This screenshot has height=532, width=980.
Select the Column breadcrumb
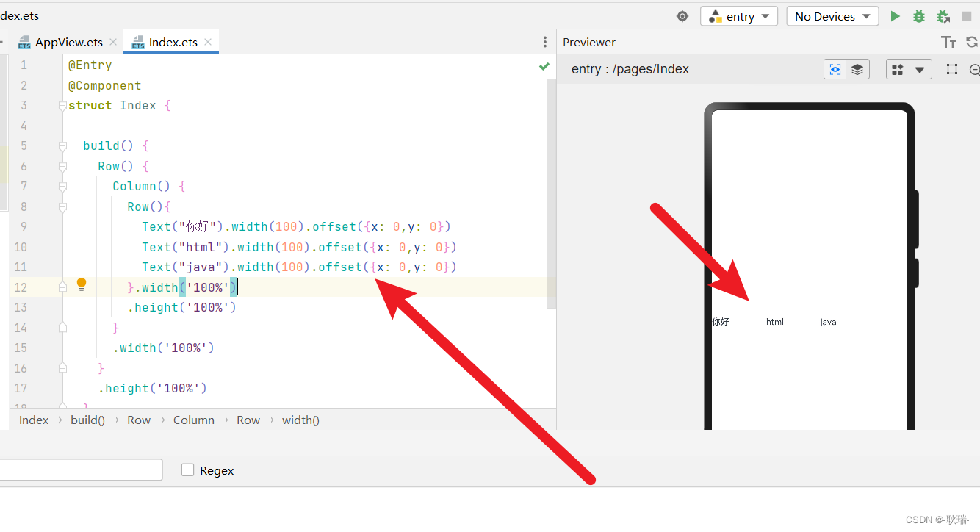(194, 420)
